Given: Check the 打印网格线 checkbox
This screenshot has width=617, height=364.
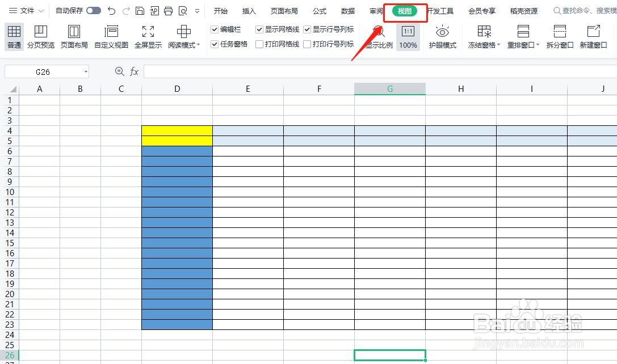Looking at the screenshot, I should pyautogui.click(x=259, y=44).
